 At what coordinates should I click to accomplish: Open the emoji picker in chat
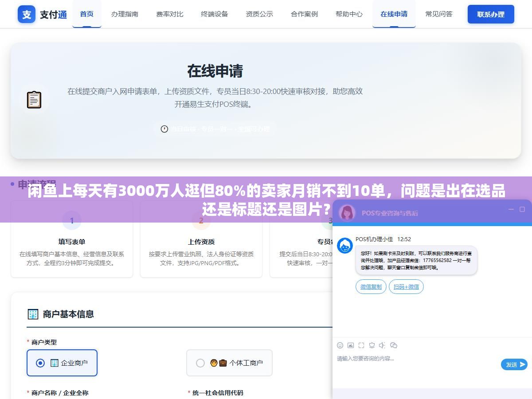click(340, 345)
